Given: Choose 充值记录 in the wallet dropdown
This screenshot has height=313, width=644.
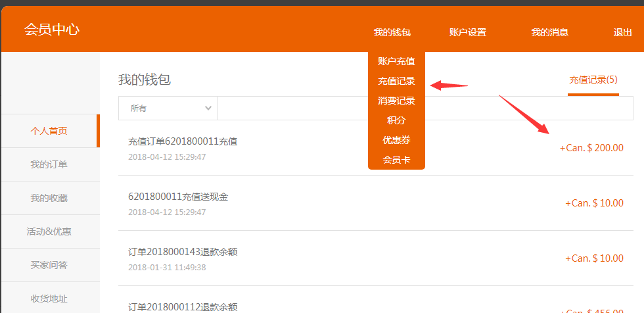Looking at the screenshot, I should (x=396, y=82).
